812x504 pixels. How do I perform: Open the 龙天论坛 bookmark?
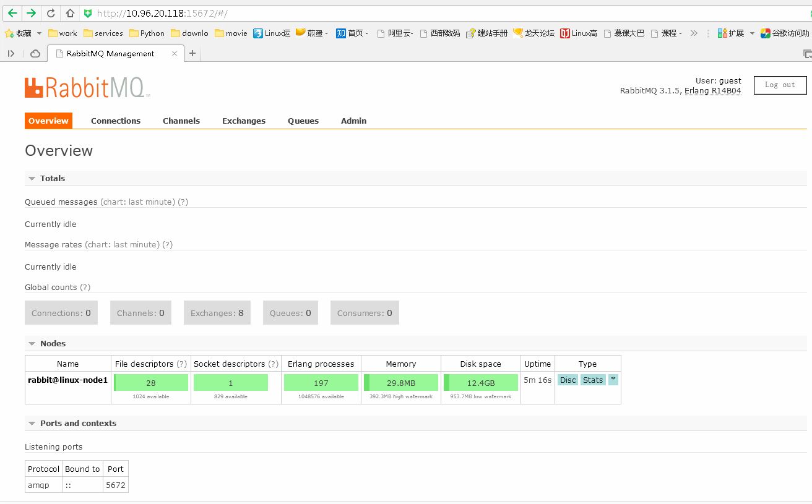click(x=533, y=33)
